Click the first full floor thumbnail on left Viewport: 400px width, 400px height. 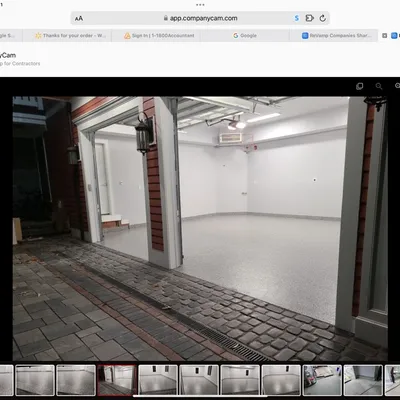point(35,380)
